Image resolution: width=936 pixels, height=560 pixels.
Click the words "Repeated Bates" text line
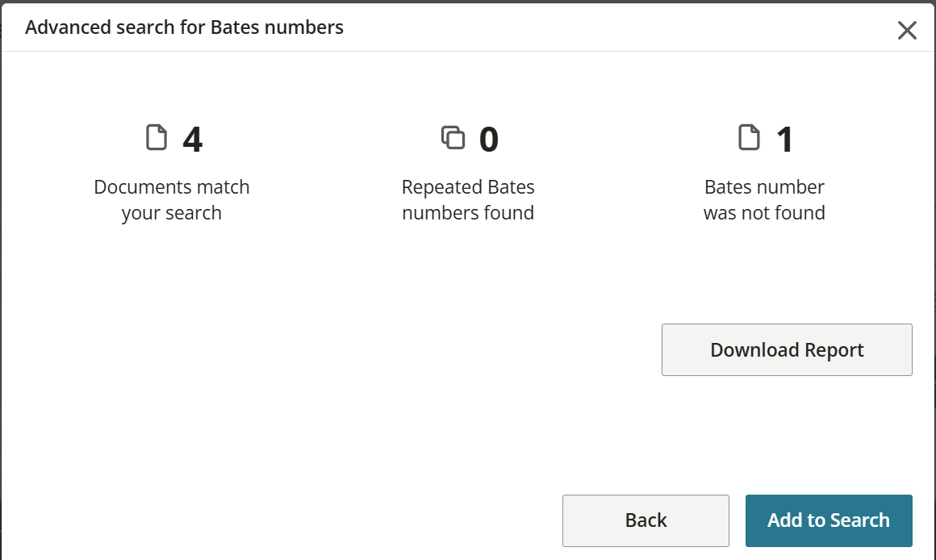[468, 187]
